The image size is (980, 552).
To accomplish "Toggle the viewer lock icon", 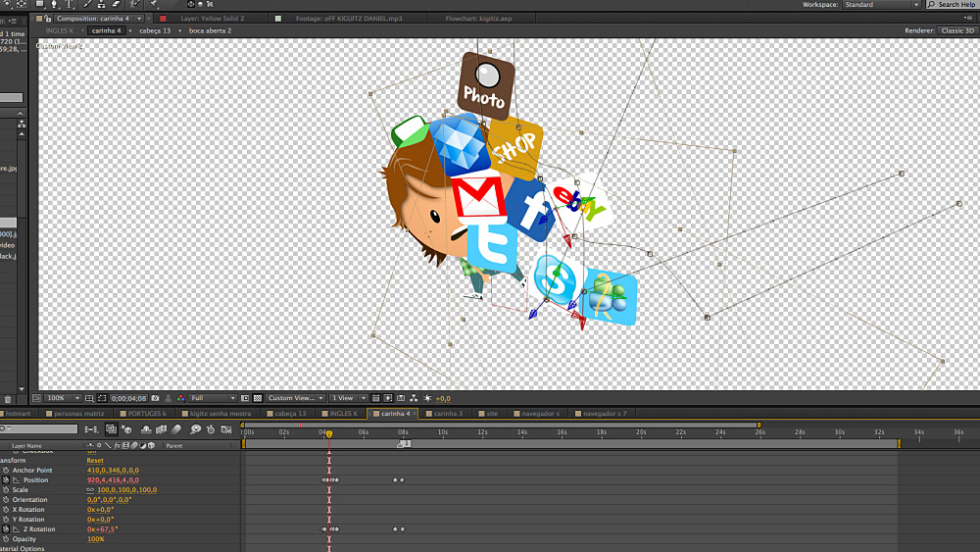I will pos(48,18).
